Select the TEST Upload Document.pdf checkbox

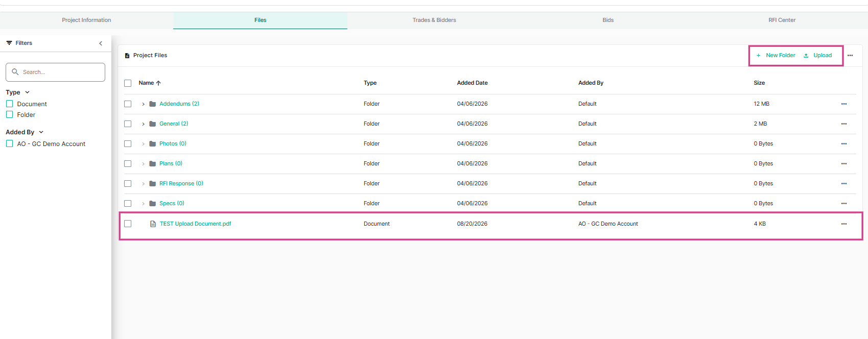(x=128, y=224)
